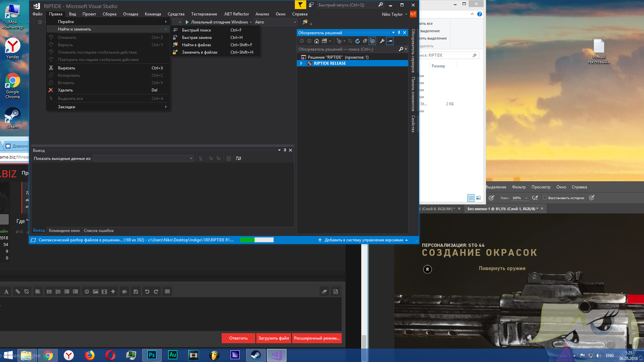
Task: Click Home icon in Solution Explorer toolbar
Action: pyautogui.click(x=316, y=41)
